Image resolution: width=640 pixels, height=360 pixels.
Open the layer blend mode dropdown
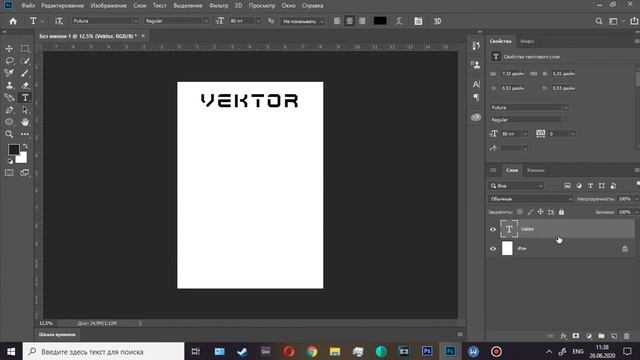tap(531, 199)
